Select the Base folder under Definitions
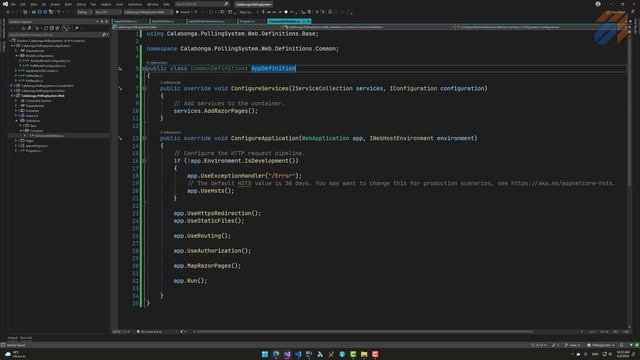 click(33, 126)
